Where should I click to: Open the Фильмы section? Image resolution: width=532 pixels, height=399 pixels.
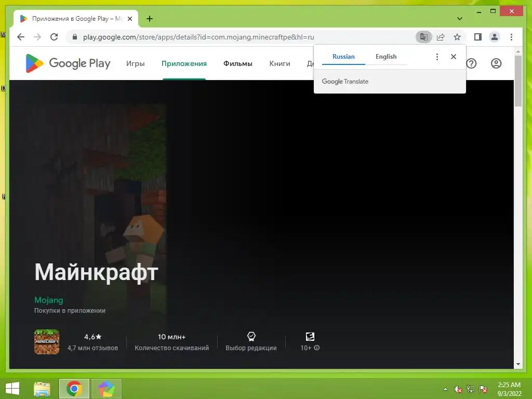238,63
